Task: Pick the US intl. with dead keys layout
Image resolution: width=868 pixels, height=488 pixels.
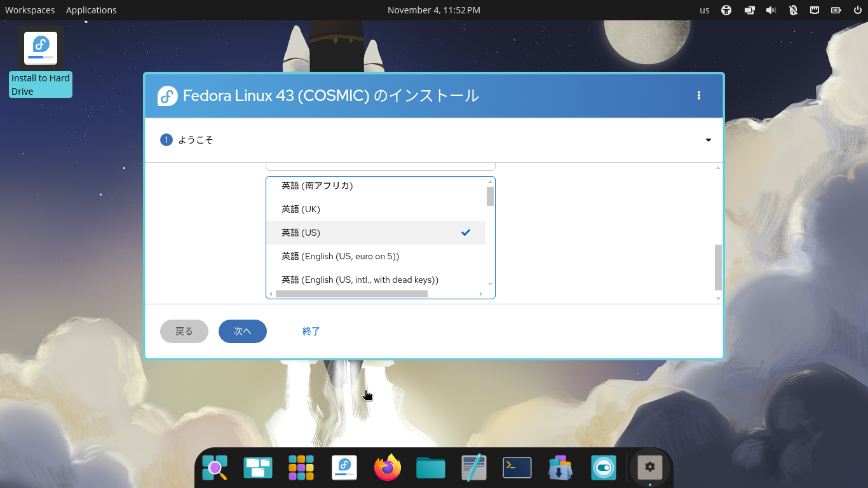Action: click(x=376, y=280)
